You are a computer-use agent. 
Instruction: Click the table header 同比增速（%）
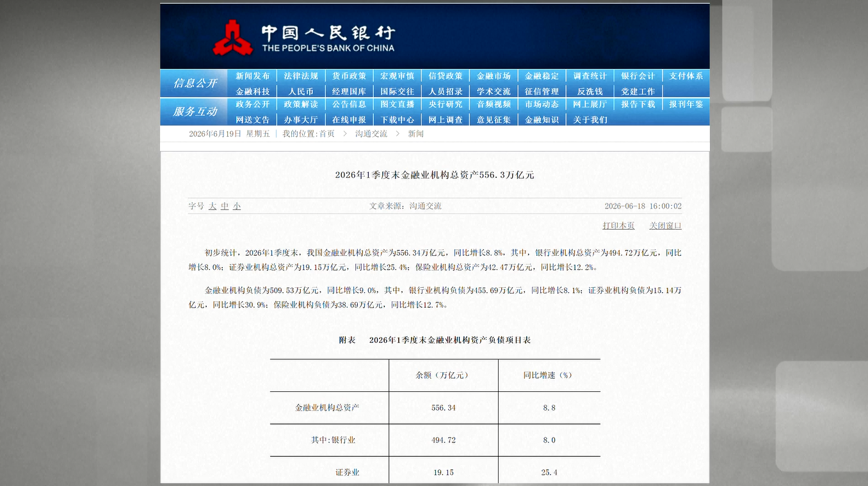(548, 375)
